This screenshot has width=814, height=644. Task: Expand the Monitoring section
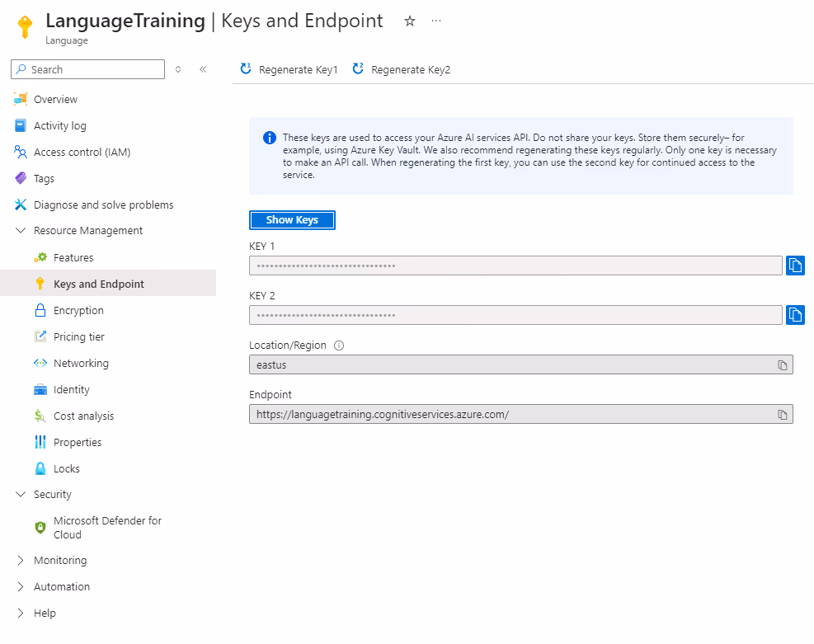coord(21,561)
